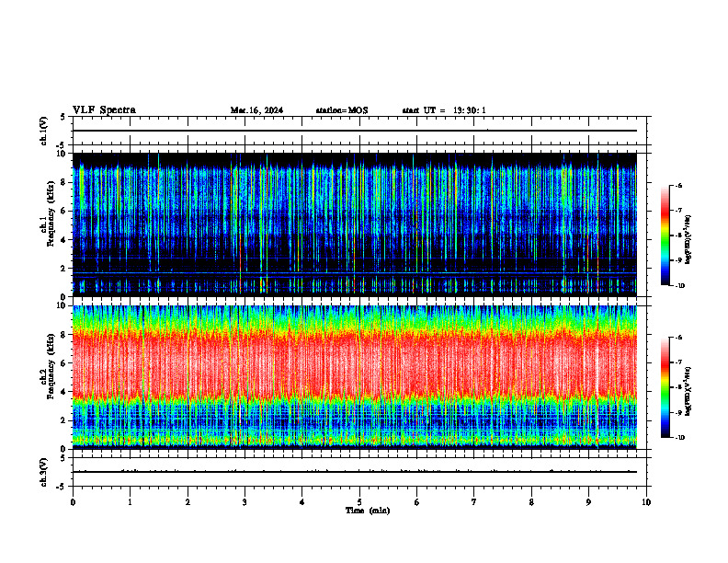Click the "-6" label on ch.1 color scale
728x563 pixels.
point(678,186)
